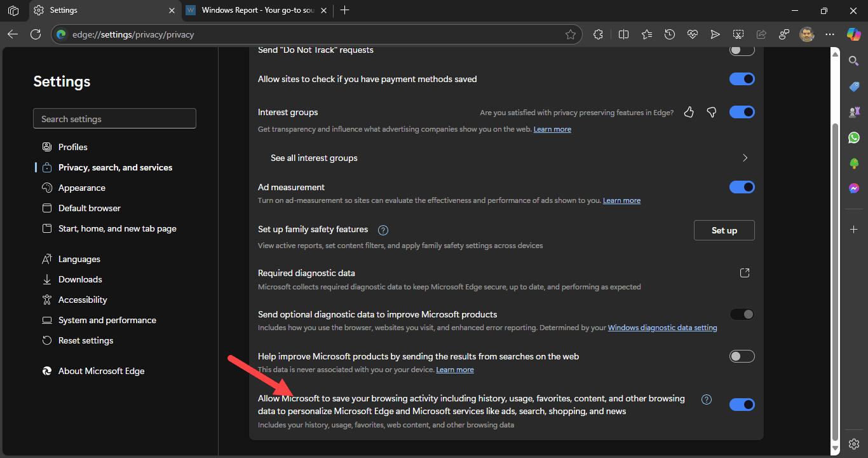Open the Split screen icon
868x458 pixels.
click(623, 34)
